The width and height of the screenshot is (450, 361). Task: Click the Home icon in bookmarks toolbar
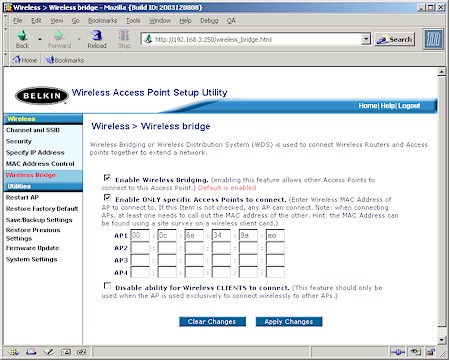pyautogui.click(x=24, y=60)
